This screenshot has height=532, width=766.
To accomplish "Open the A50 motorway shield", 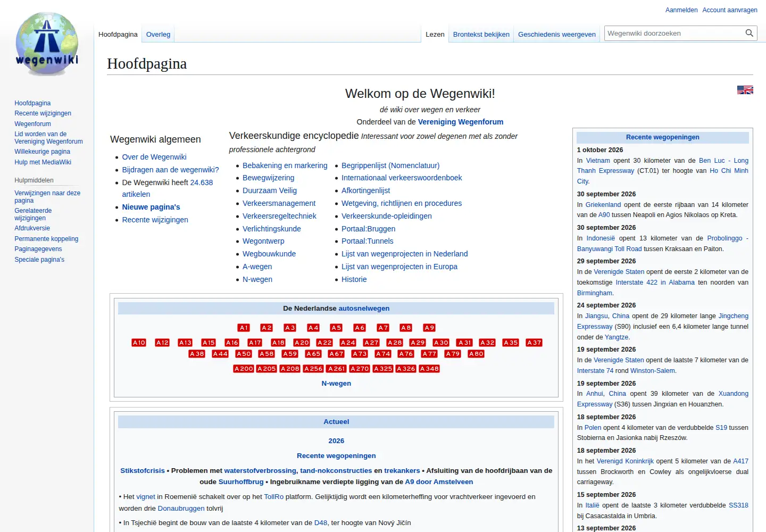I will 244,354.
